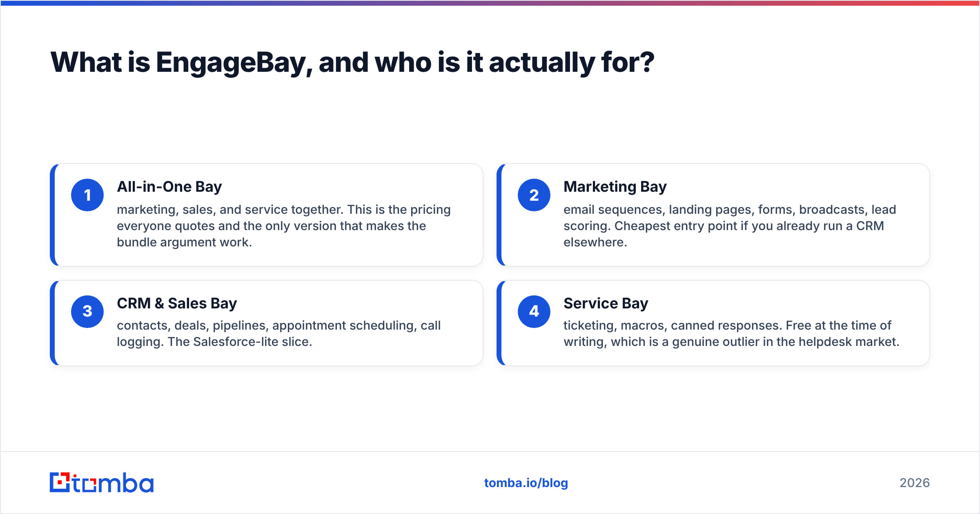Open the tomba.io/blog link
Viewport: 980px width, 514px height.
[526, 483]
